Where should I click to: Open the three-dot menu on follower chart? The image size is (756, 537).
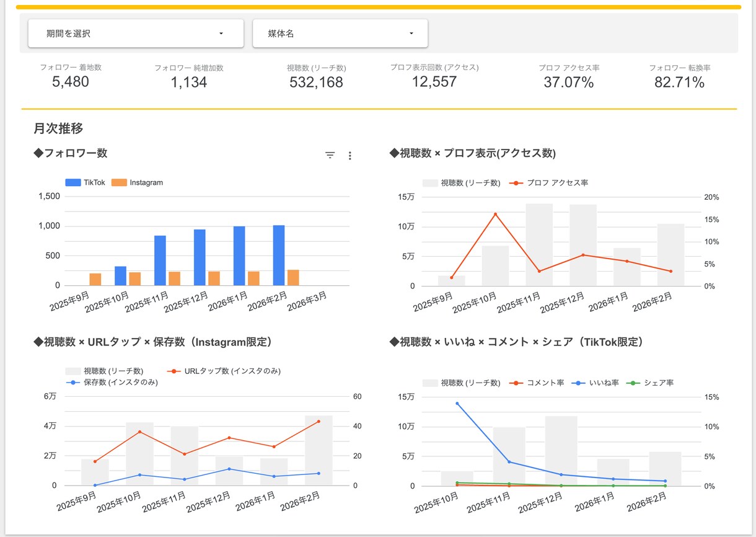(349, 156)
